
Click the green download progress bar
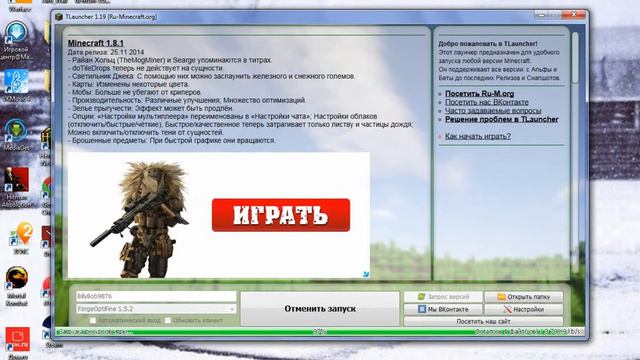tap(320, 332)
